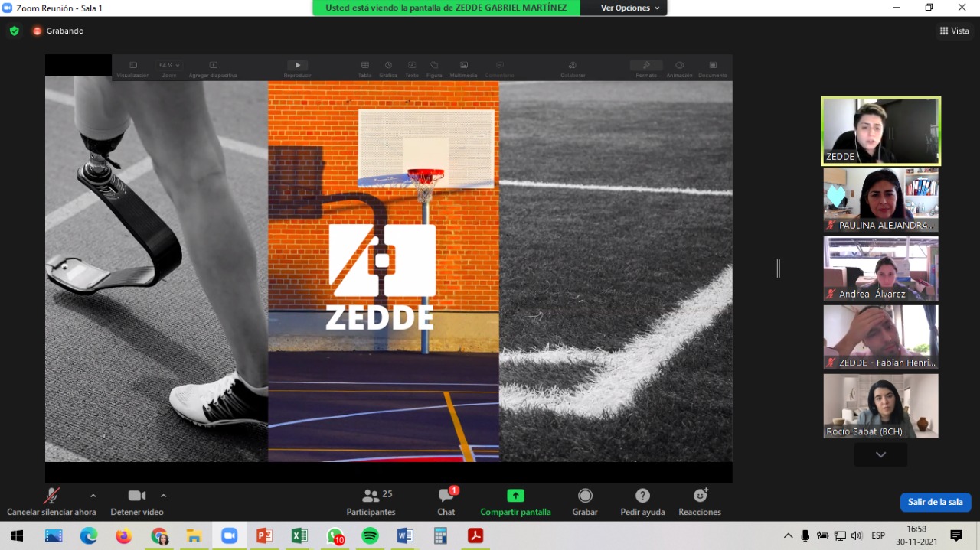Open Microsoft Edge from the taskbar

pyautogui.click(x=89, y=535)
